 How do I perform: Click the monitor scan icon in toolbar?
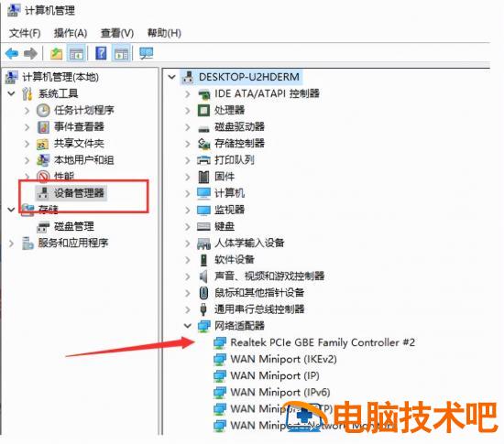[147, 53]
